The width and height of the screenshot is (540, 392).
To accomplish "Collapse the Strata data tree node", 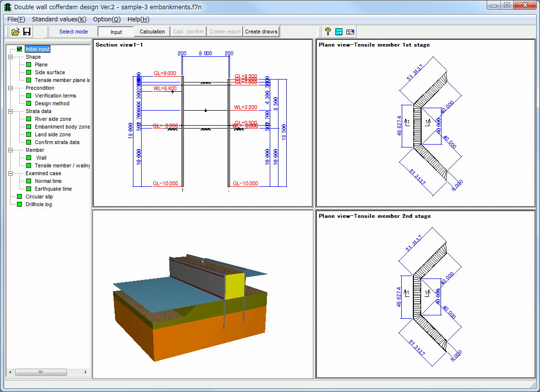I will pos(10,111).
